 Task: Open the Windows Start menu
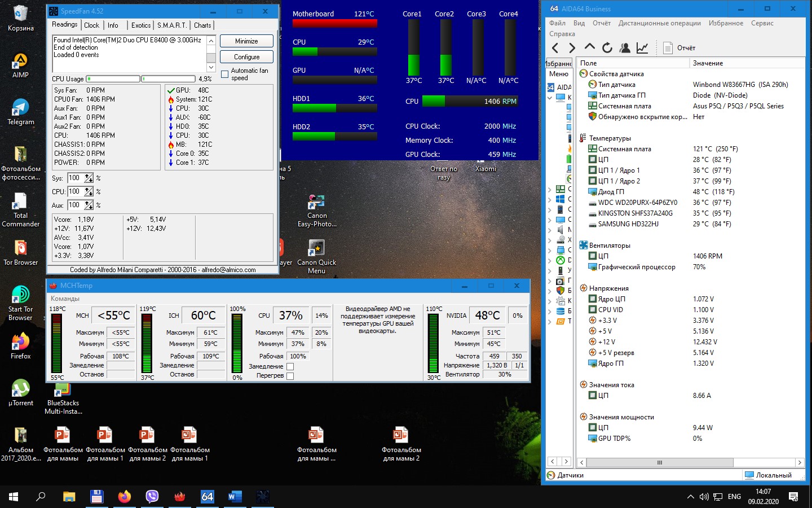pyautogui.click(x=14, y=497)
